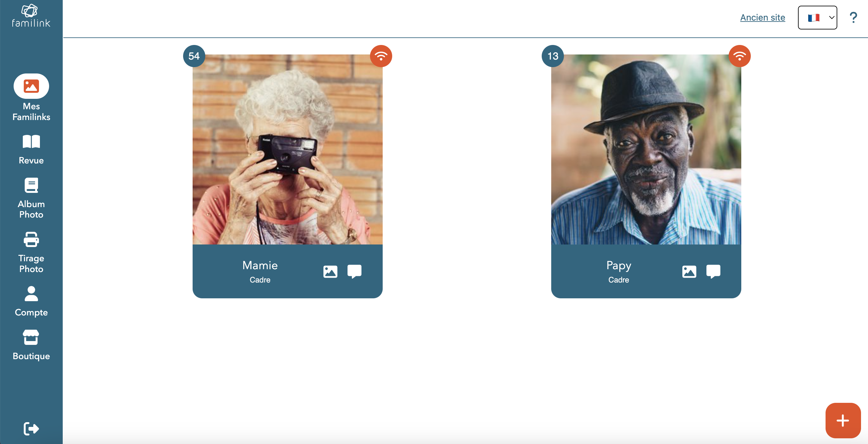
Task: Open Mamie's portrait thumbnail
Action: click(287, 149)
